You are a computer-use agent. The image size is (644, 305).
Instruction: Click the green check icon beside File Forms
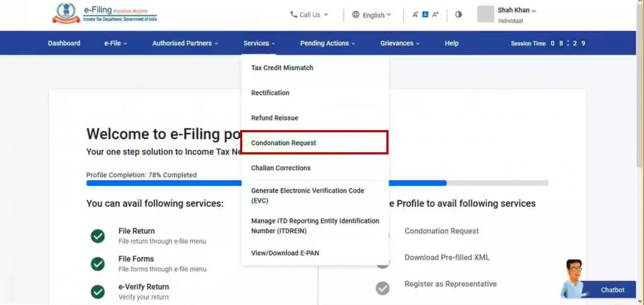pos(97,263)
